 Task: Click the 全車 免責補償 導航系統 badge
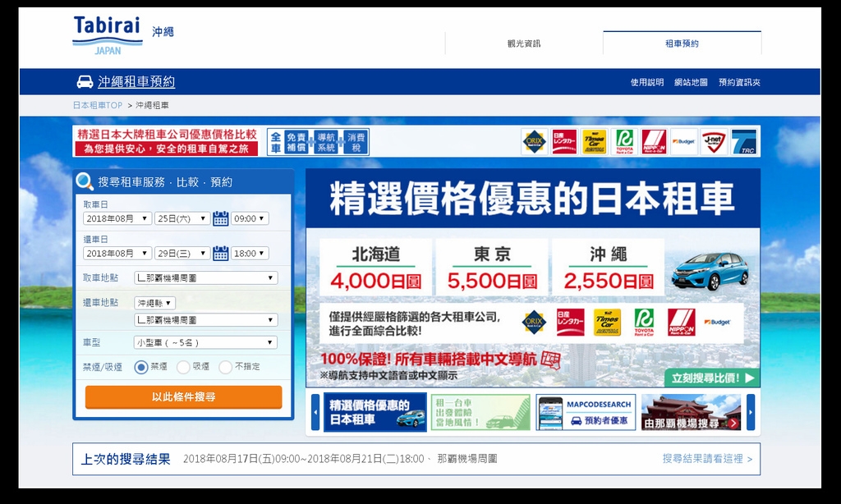pos(318,141)
